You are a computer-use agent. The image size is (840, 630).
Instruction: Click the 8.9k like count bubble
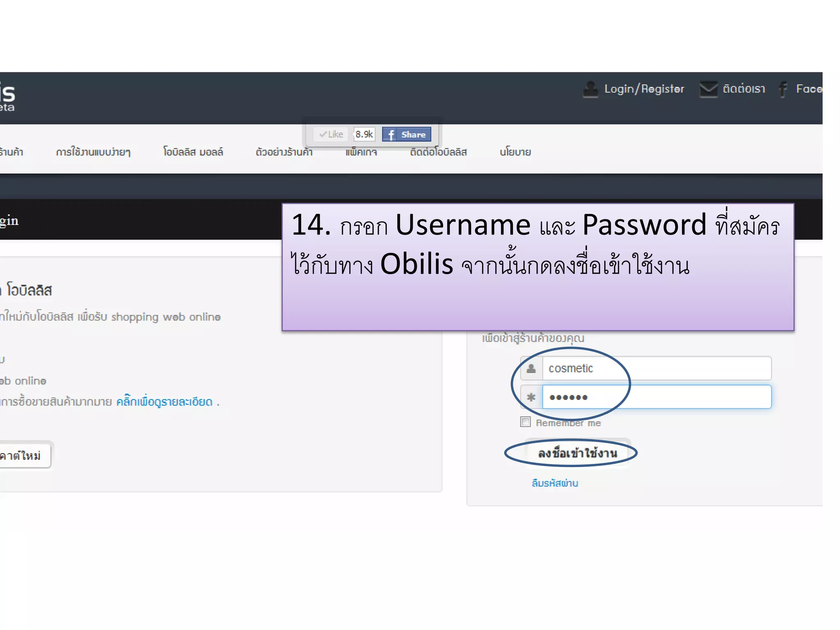pos(364,135)
